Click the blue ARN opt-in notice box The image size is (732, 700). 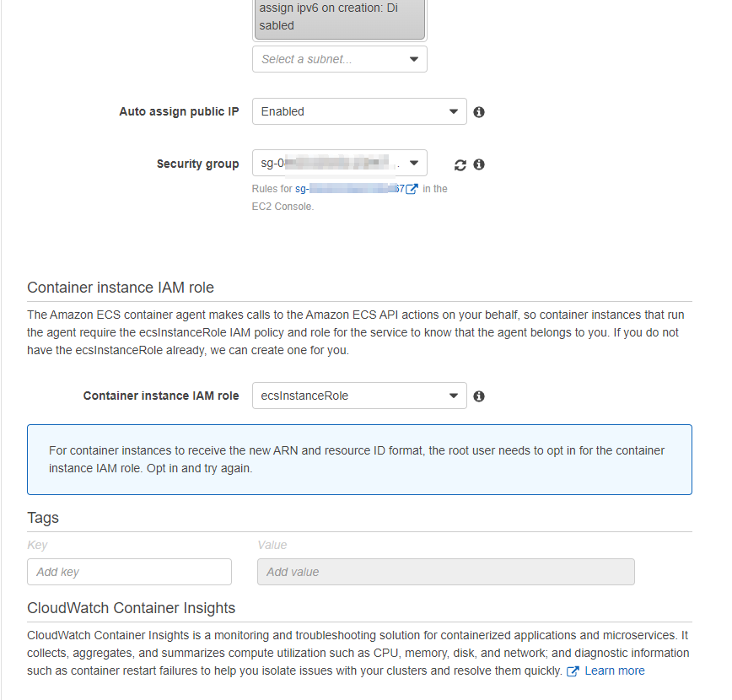tap(359, 460)
